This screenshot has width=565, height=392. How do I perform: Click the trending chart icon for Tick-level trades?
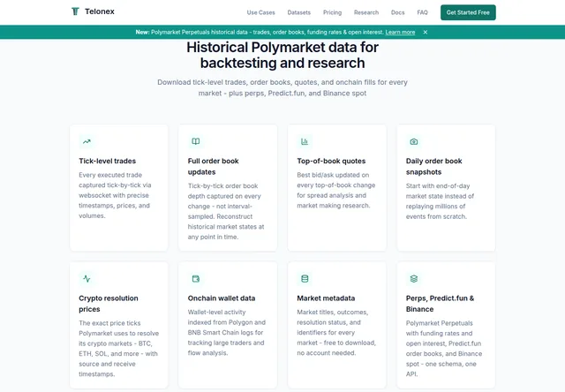[87, 141]
